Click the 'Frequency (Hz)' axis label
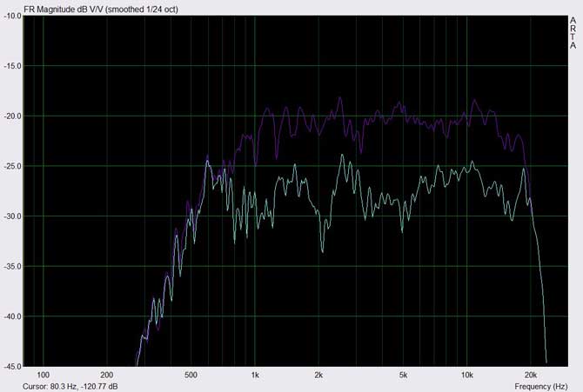 [541, 387]
